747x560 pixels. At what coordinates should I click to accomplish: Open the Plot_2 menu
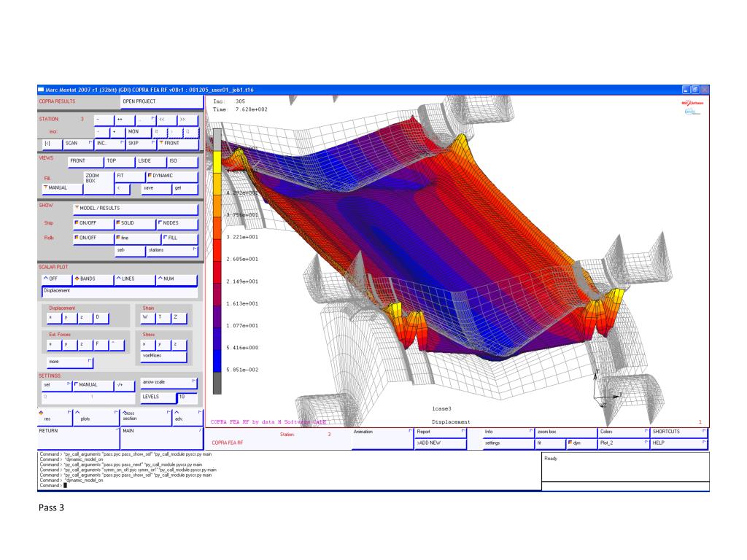[624, 443]
